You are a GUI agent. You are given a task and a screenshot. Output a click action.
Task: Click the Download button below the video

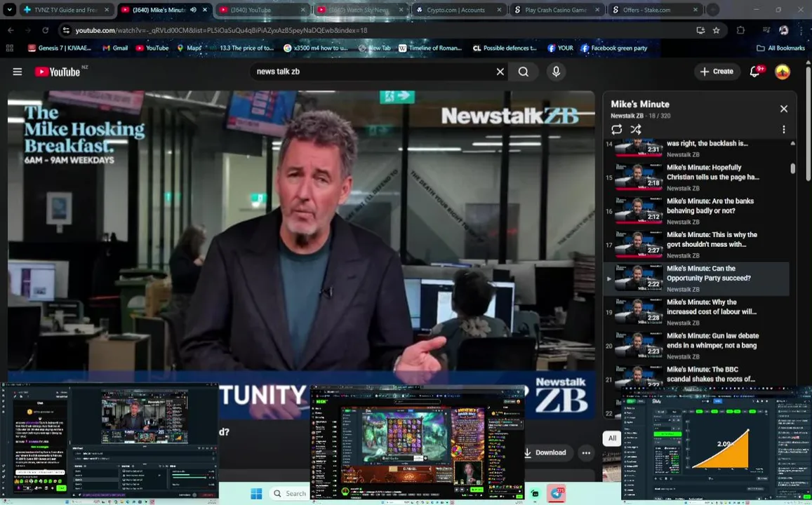click(545, 452)
